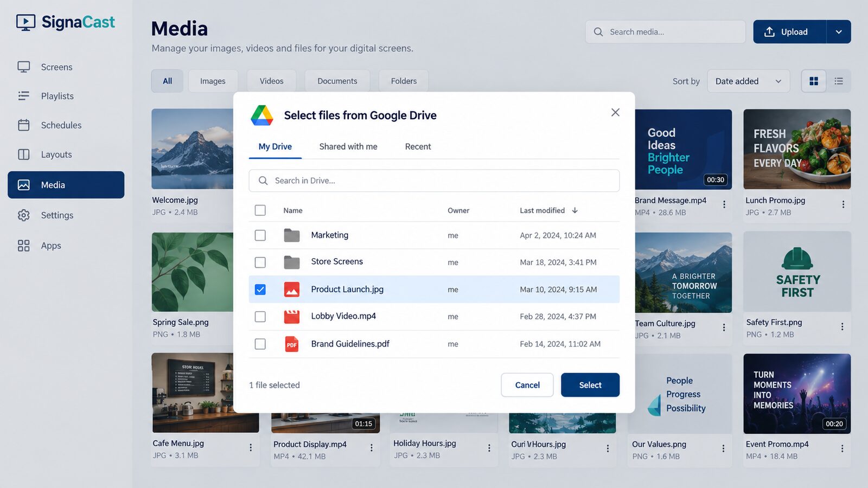Open options for Our Values.png
The image size is (868, 488).
click(x=724, y=448)
